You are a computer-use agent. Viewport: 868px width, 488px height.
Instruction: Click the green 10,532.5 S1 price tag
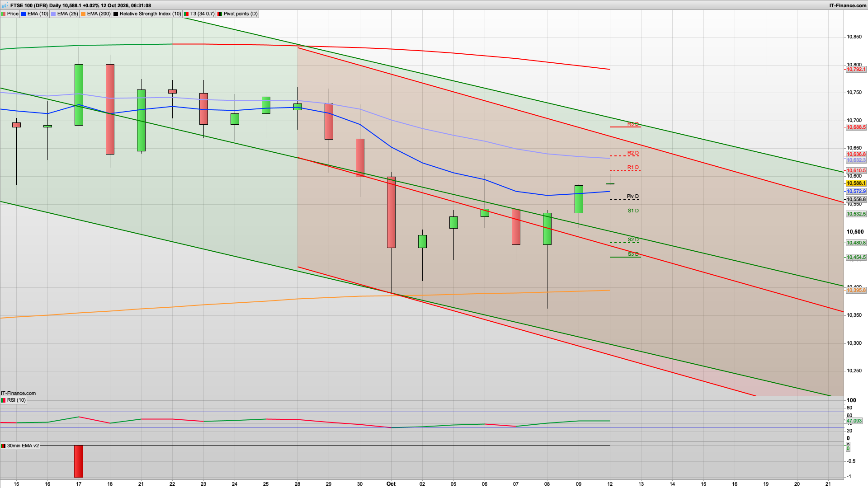[856, 214]
